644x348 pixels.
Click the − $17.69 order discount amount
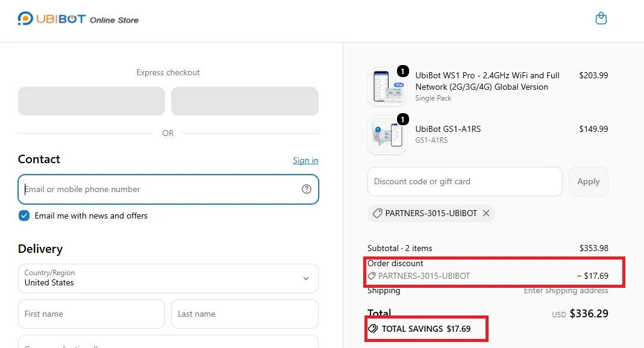pos(593,276)
